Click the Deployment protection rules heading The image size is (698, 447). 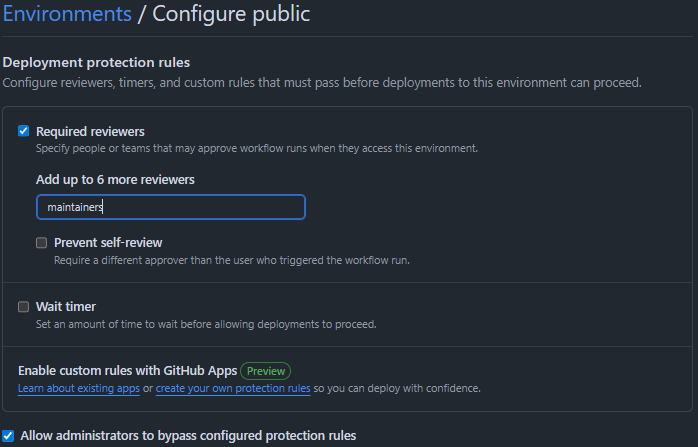click(x=96, y=63)
